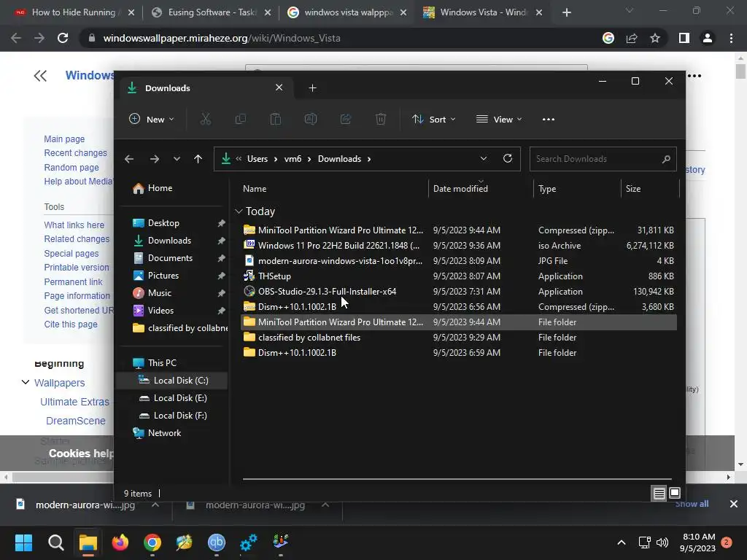The width and height of the screenshot is (747, 560).
Task: Reload the Chrome page
Action: coord(63,38)
